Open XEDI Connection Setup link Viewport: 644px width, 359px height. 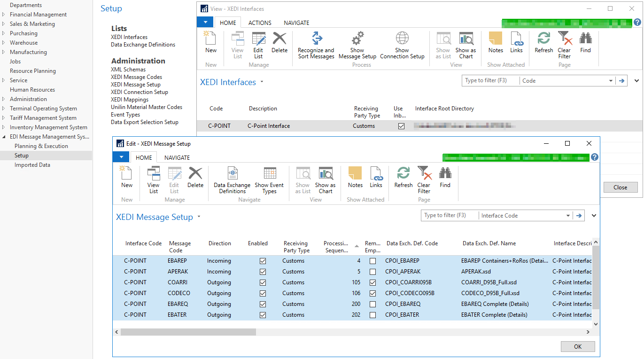coord(139,92)
